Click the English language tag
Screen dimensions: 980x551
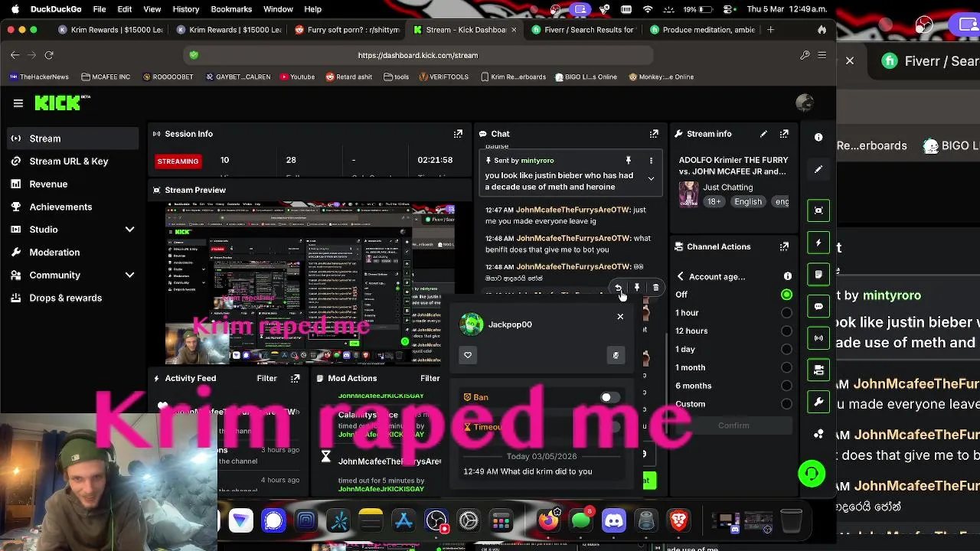coord(748,201)
